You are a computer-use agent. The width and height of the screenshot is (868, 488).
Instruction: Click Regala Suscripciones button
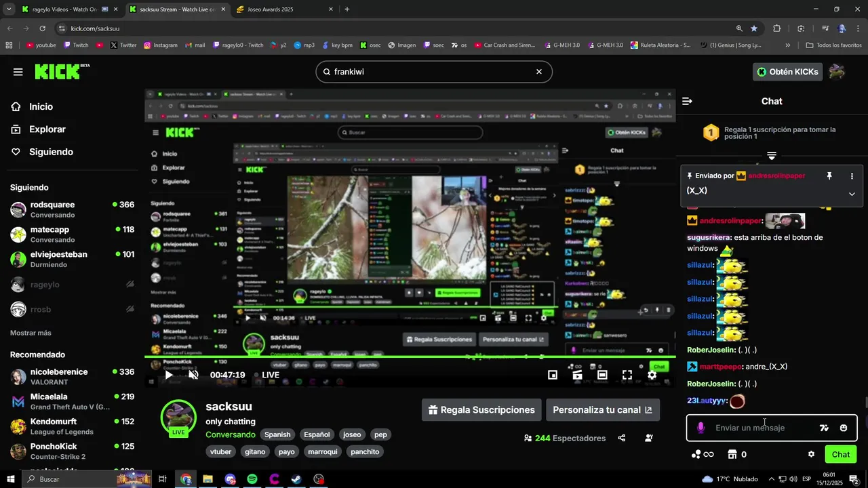(x=481, y=410)
